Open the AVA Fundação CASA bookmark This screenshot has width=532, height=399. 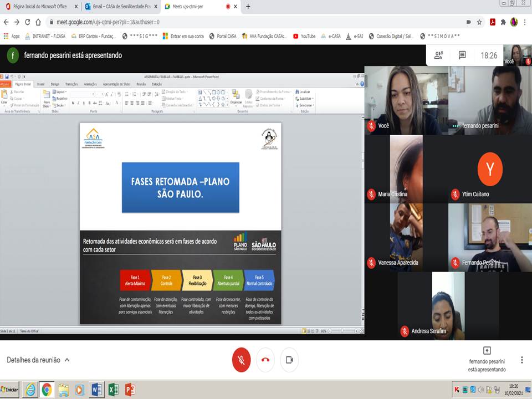265,36
